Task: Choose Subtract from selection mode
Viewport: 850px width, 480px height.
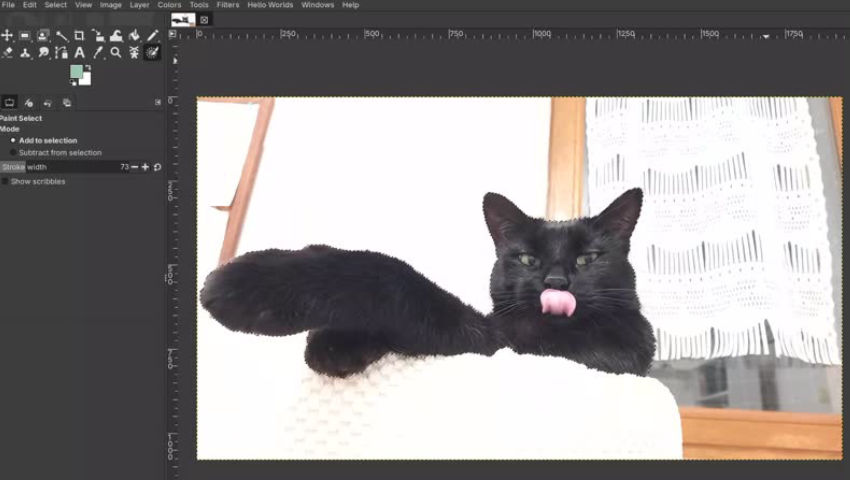Action: pyautogui.click(x=12, y=153)
